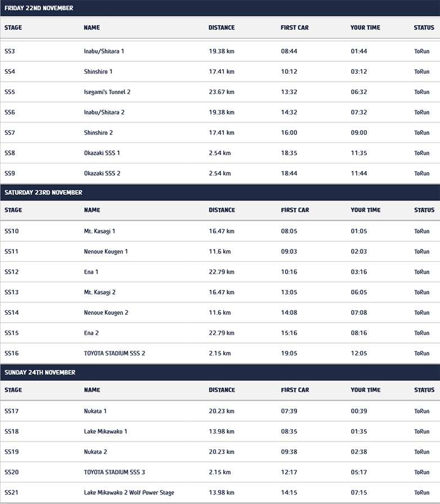Click the 23.67 km distance for SS5
Image resolution: width=440 pixels, height=504 pixels.
[221, 92]
